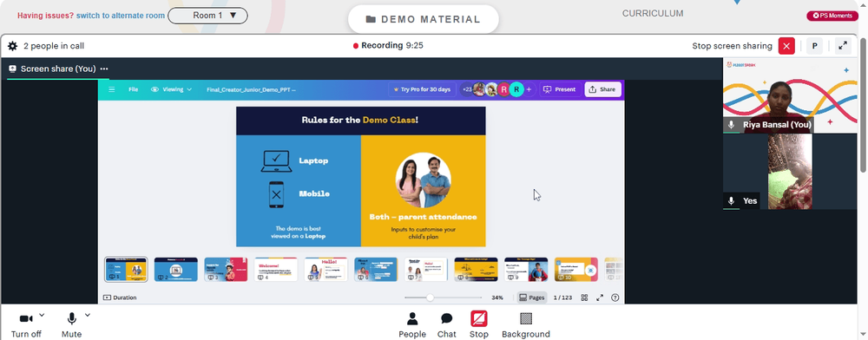Click the teal R collaborator avatar
Viewport: 868px width, 340px height.
click(x=516, y=89)
